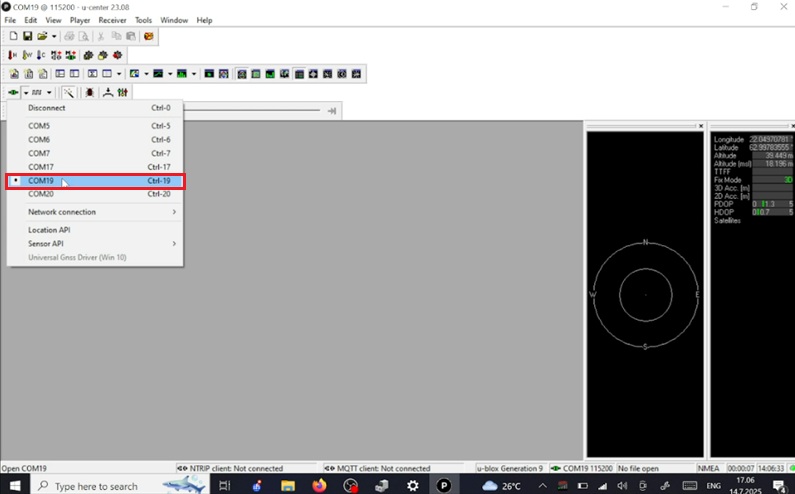
Task: Click the New file icon
Action: click(14, 36)
